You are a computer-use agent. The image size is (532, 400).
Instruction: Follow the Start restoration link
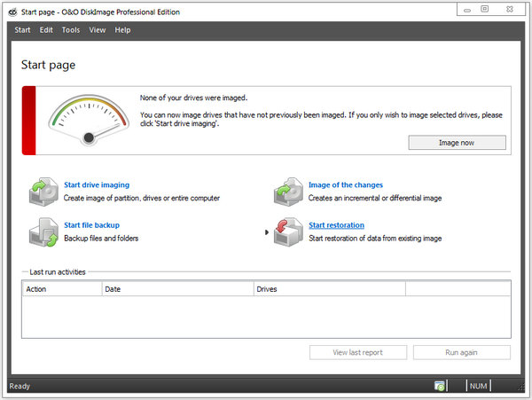[336, 225]
